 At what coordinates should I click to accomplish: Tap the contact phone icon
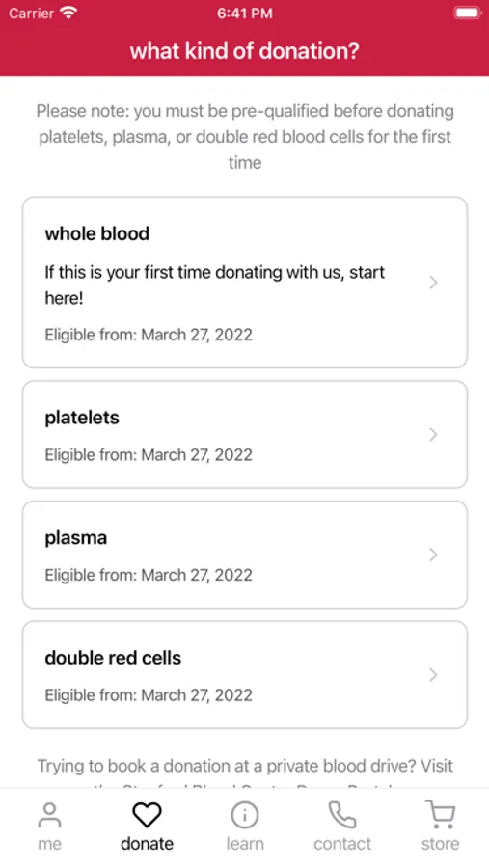(341, 815)
